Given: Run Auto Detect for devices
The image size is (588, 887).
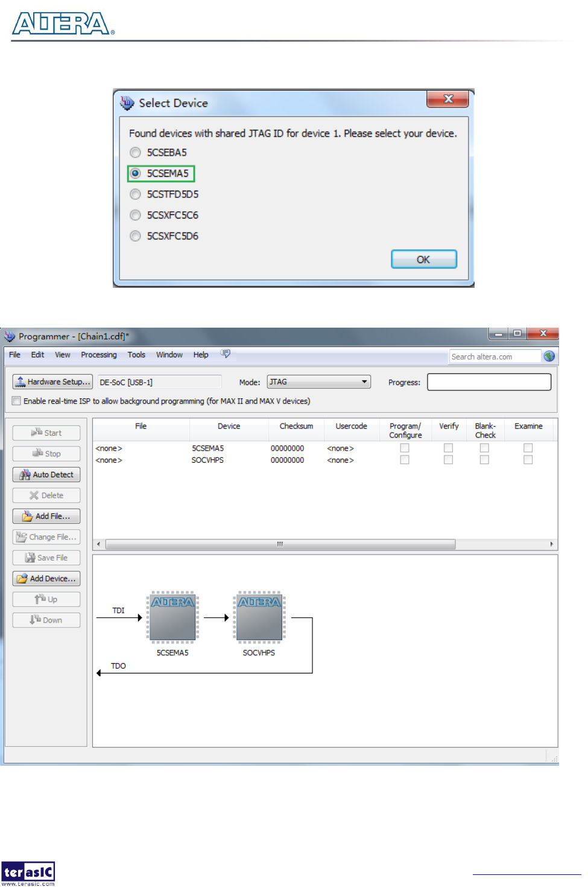Looking at the screenshot, I should click(x=46, y=475).
